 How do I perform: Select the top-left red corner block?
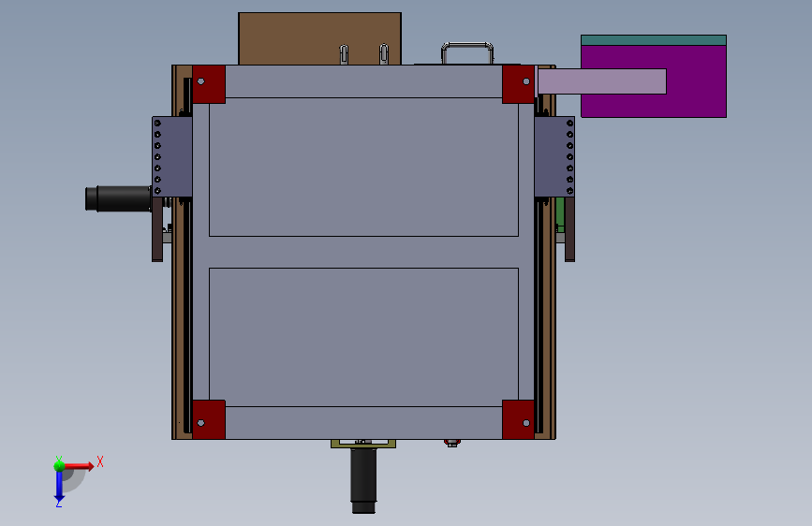209,84
